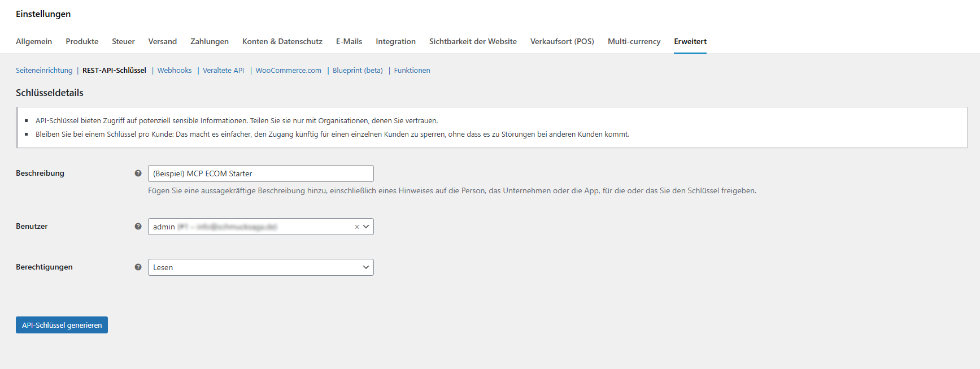
Task: Open the E-Mails tab
Action: coord(349,41)
